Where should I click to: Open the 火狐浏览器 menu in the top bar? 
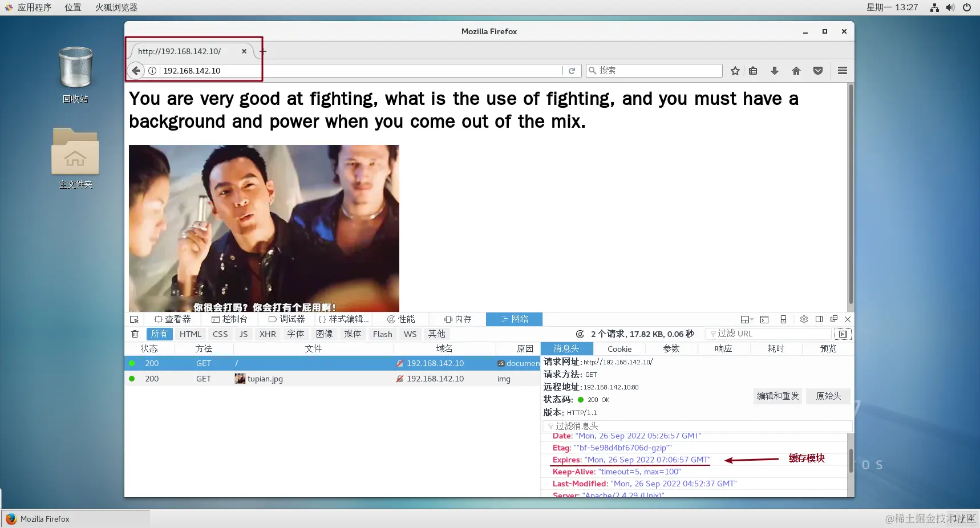coord(115,7)
